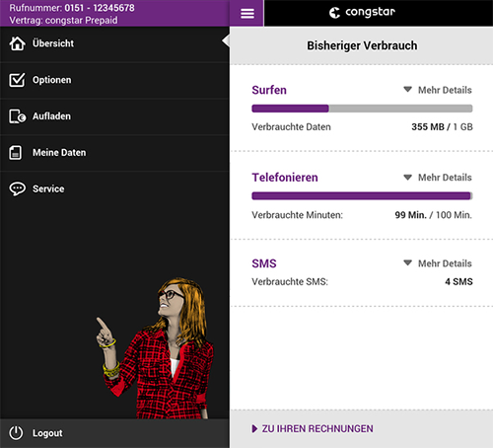The height and width of the screenshot is (448, 493).
Task: Click the 99 Min. / 100 Min. value
Action: [433, 215]
